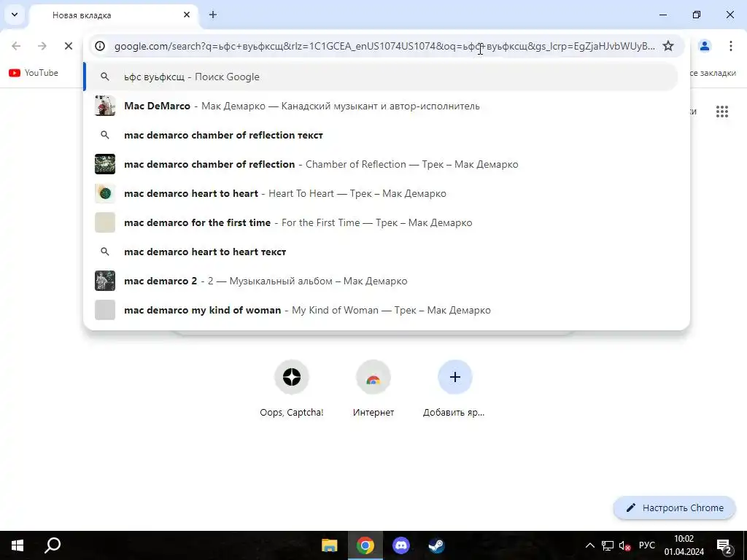Switch to the Новая вкладка tab
Screen dimensions: 747x560
(114, 15)
